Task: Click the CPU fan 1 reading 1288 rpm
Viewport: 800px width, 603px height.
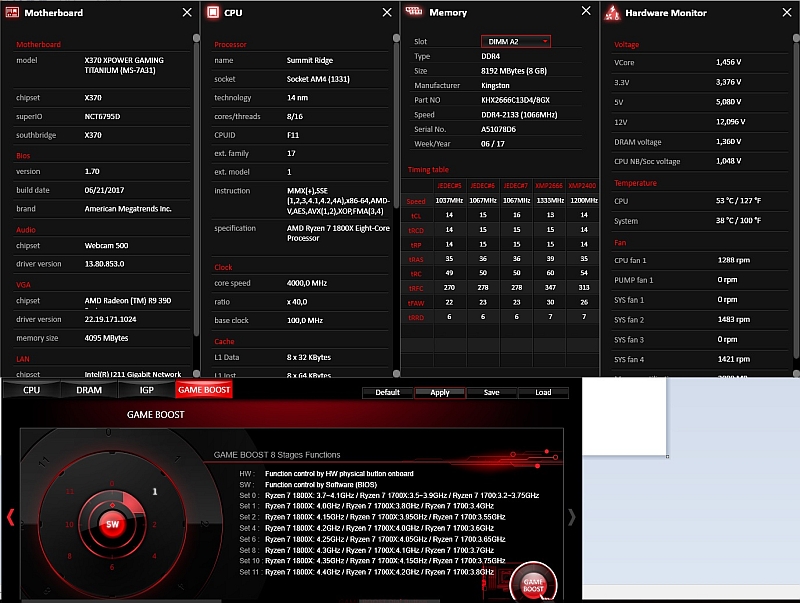Action: [x=734, y=260]
